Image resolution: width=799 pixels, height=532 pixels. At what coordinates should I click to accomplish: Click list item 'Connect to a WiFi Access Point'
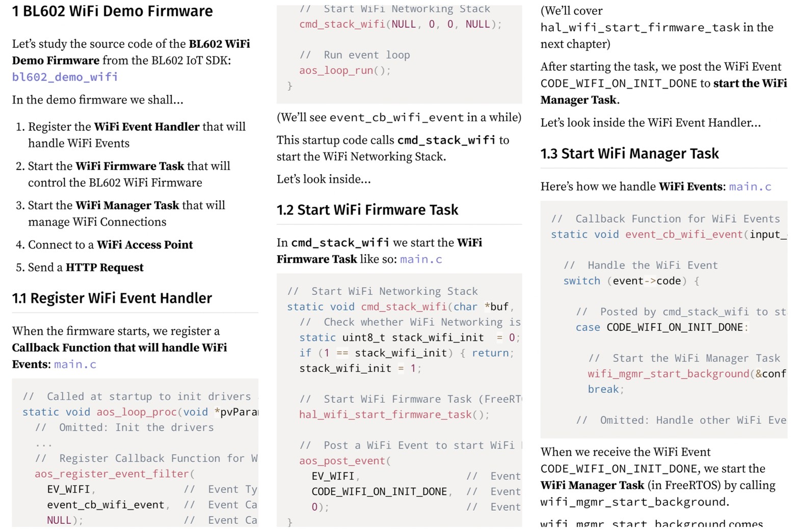click(110, 245)
